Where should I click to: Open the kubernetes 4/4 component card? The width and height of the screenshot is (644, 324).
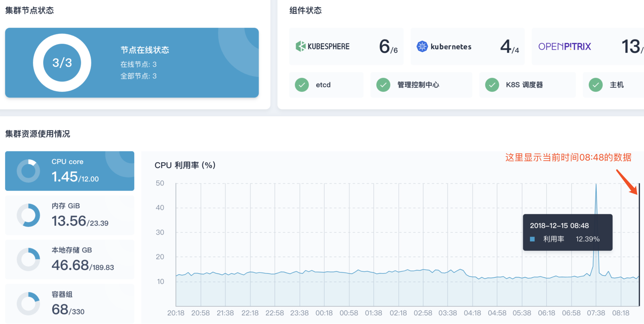467,46
